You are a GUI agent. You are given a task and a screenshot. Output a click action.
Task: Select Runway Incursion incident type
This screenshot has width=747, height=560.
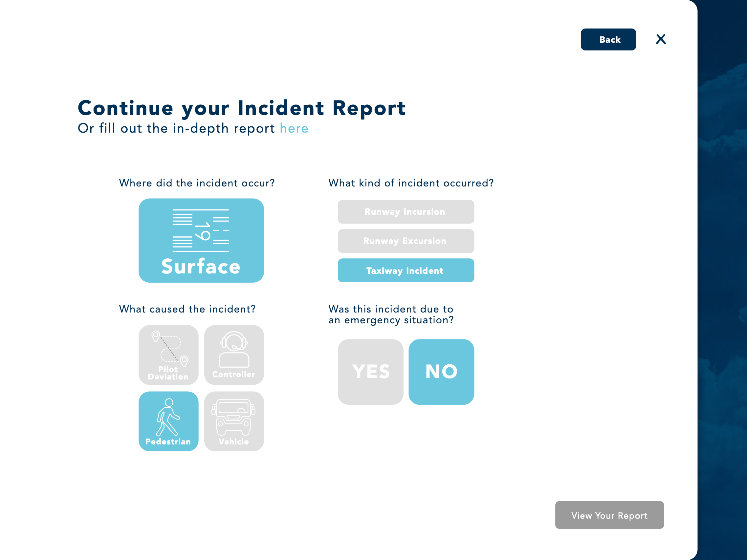coord(406,212)
